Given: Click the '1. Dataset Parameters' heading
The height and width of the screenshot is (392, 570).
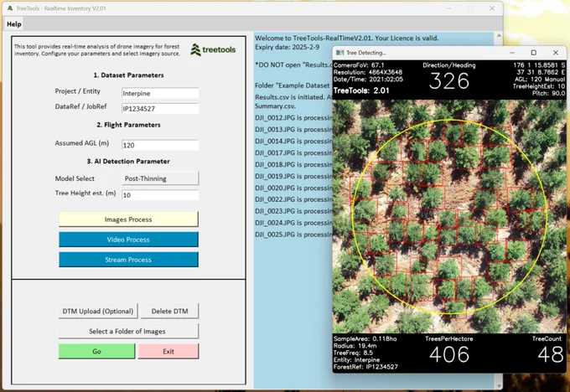Looking at the screenshot, I should point(128,75).
